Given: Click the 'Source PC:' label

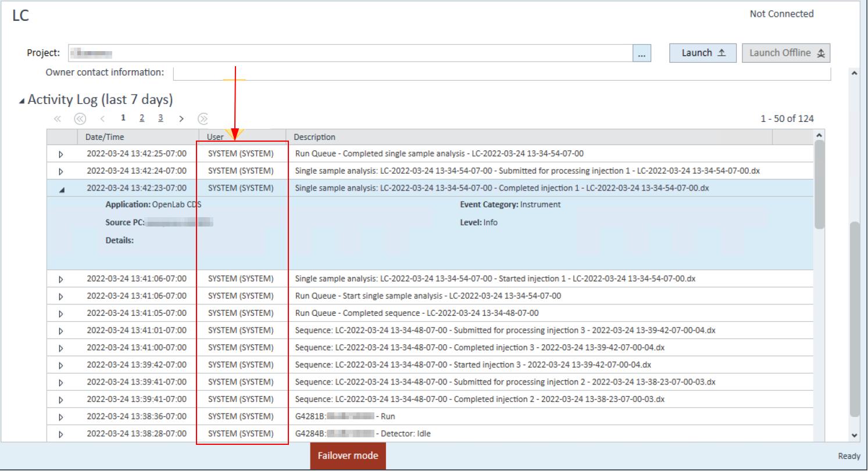Looking at the screenshot, I should (x=125, y=222).
